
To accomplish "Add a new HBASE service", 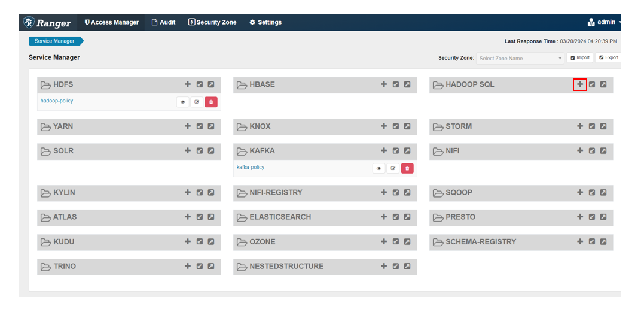I will [x=384, y=84].
